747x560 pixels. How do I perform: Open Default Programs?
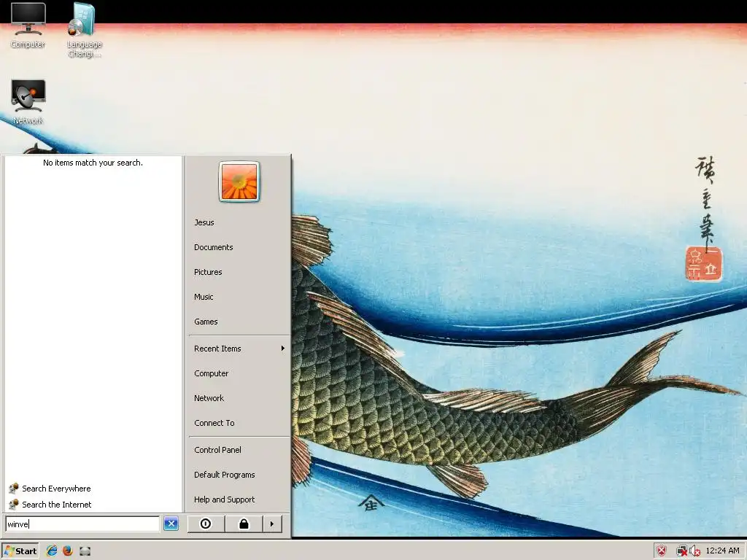[x=225, y=475]
